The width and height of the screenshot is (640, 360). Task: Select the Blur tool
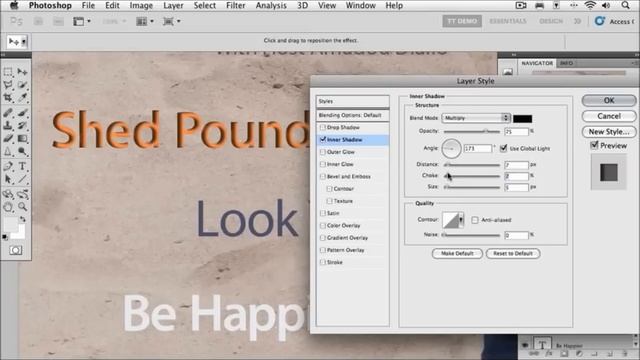8,152
